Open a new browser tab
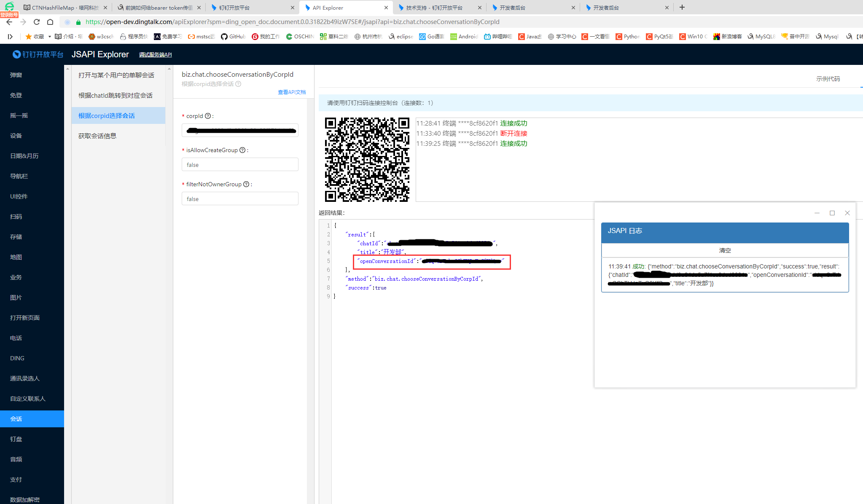Viewport: 863px width, 504px height. [682, 7]
